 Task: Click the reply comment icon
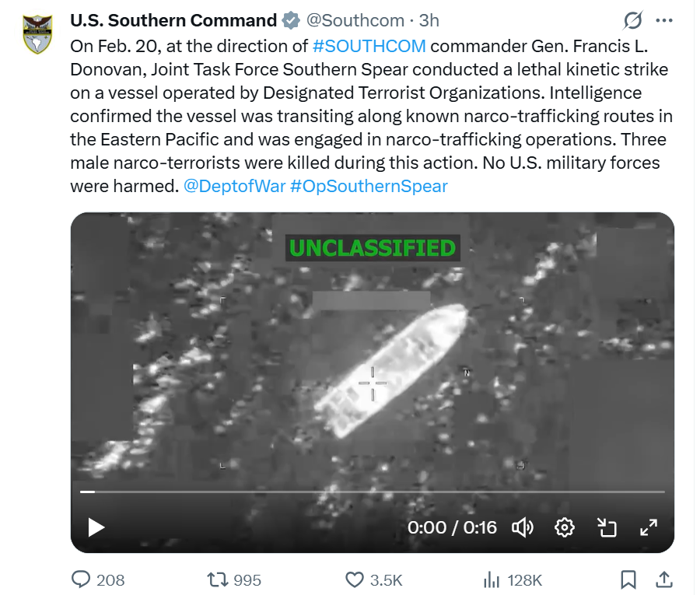tap(81, 579)
